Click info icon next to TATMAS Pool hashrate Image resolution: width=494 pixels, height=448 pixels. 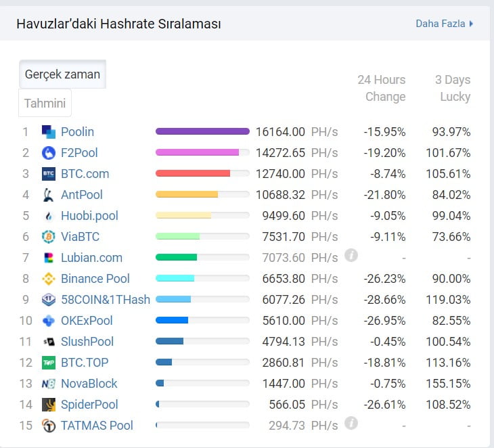[351, 424]
